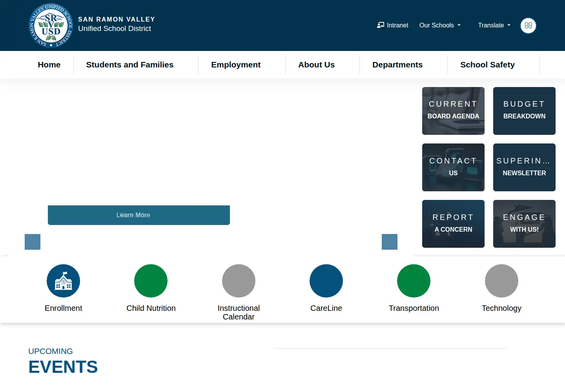Advance carousel with right square button
The height and width of the screenshot is (392, 565).
point(390,242)
